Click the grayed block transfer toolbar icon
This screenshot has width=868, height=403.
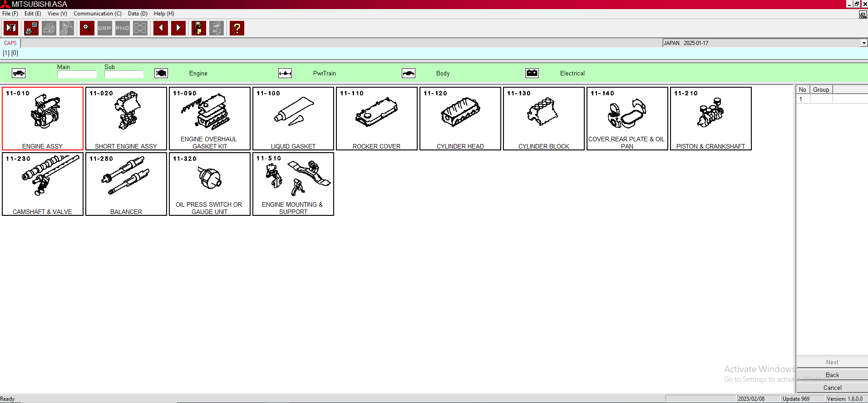point(140,28)
